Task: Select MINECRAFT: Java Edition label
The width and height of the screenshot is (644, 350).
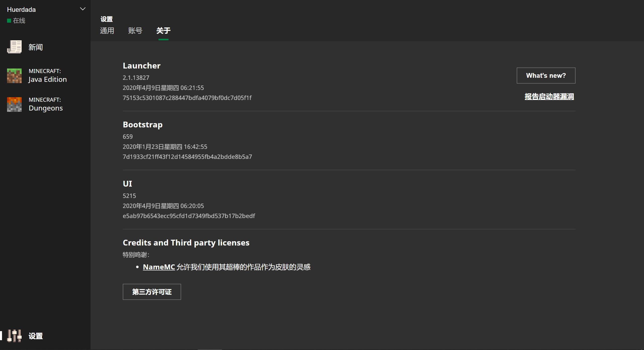Action: point(48,76)
